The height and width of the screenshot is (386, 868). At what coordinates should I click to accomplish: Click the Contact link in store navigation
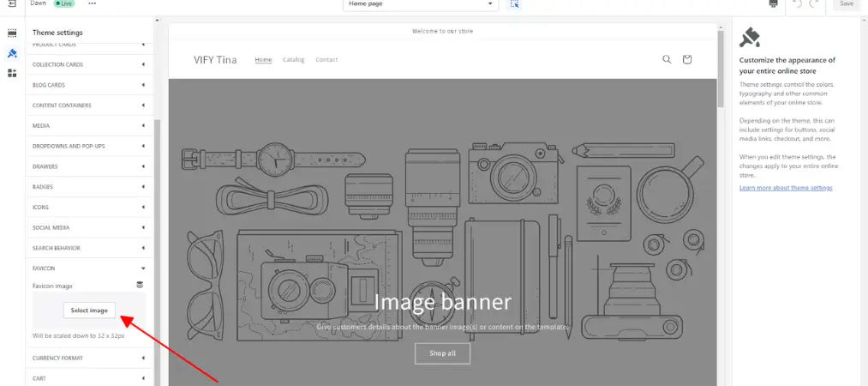click(x=326, y=60)
